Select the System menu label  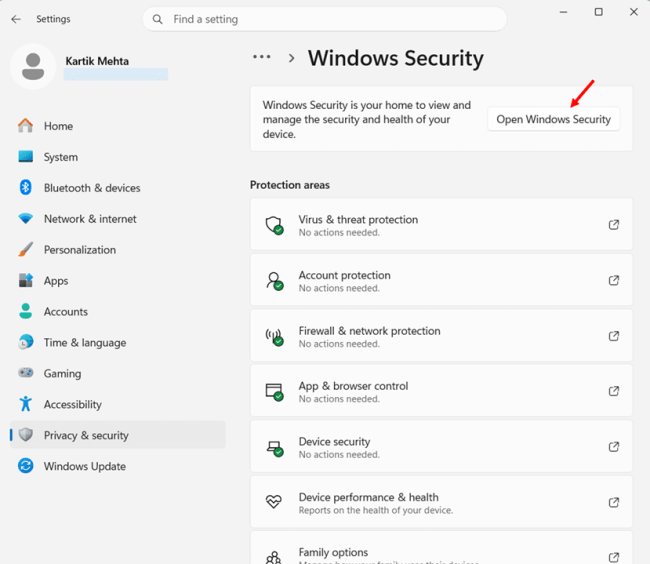coord(61,157)
